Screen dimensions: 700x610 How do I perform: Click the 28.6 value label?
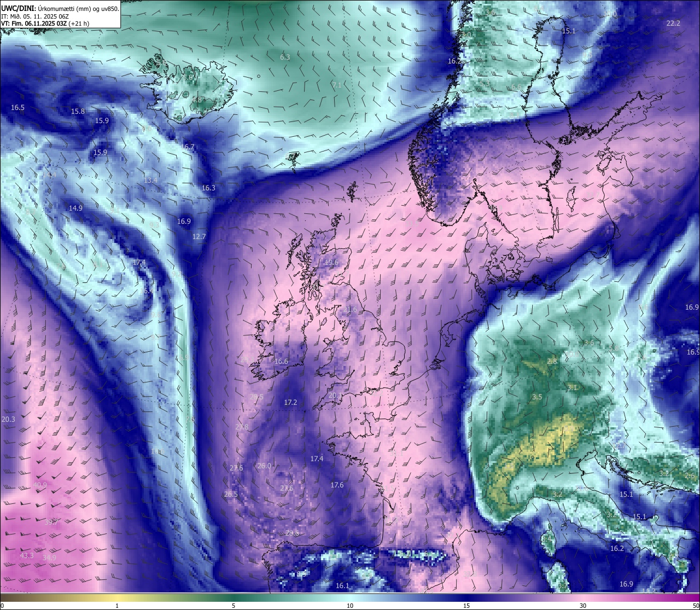pyautogui.click(x=292, y=533)
